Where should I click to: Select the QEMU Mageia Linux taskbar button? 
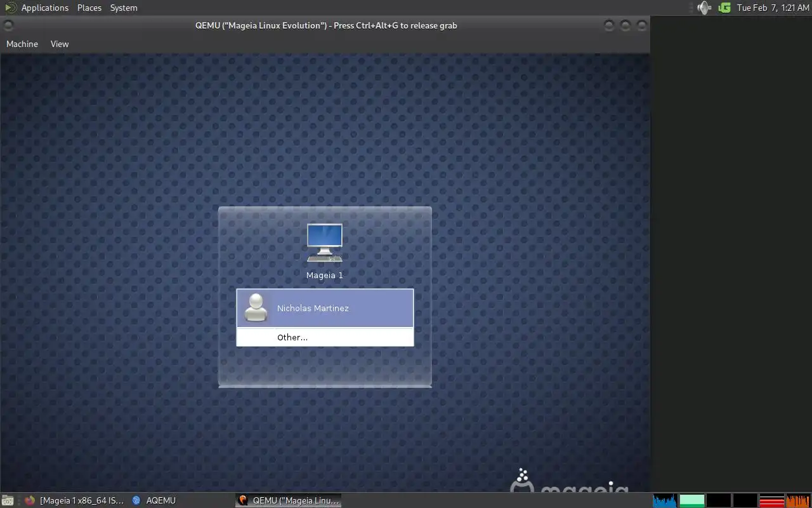(x=289, y=500)
